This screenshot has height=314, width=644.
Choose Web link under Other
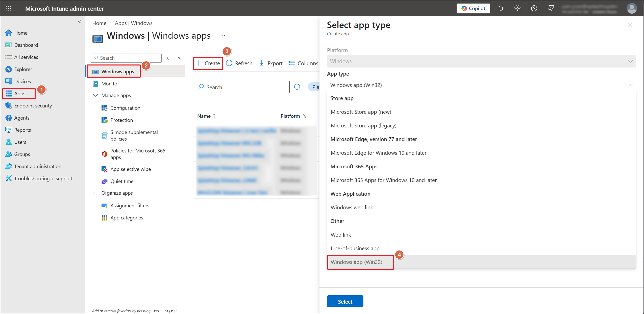[x=481, y=235]
